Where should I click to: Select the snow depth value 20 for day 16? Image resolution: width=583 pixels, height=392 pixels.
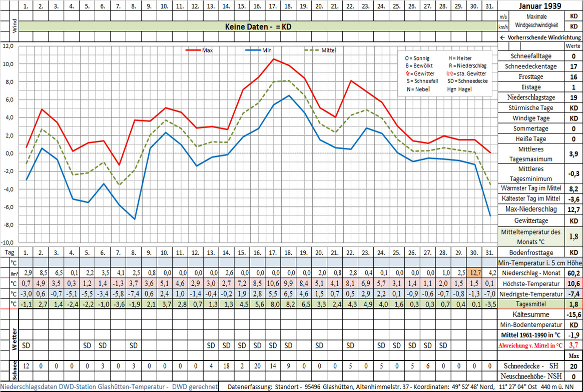(258, 366)
